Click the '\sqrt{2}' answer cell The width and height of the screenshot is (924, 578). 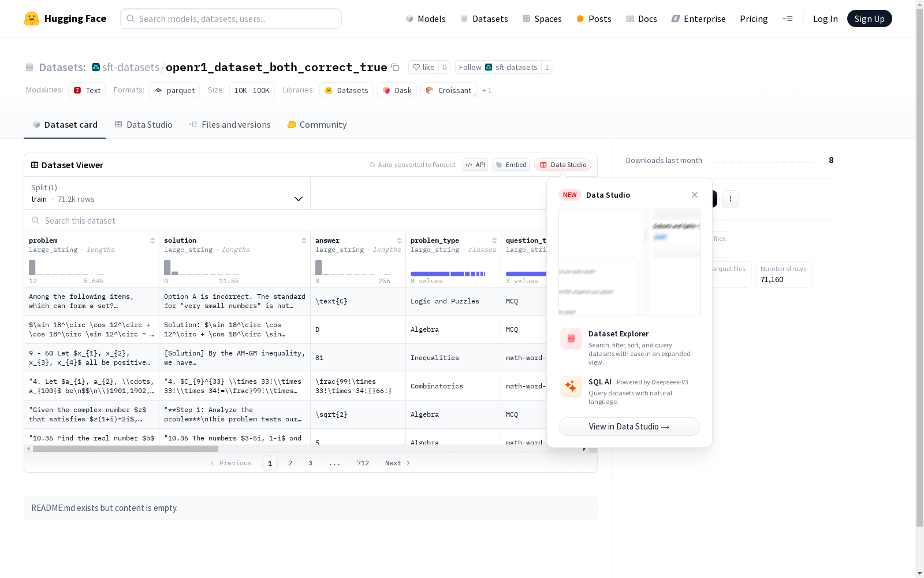coord(358,414)
